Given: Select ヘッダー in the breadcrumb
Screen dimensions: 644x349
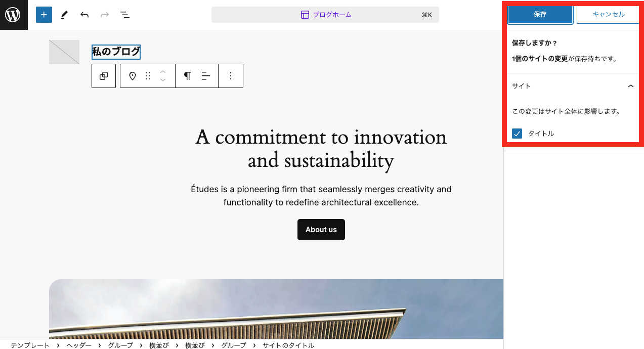Looking at the screenshot, I should 79,345.
